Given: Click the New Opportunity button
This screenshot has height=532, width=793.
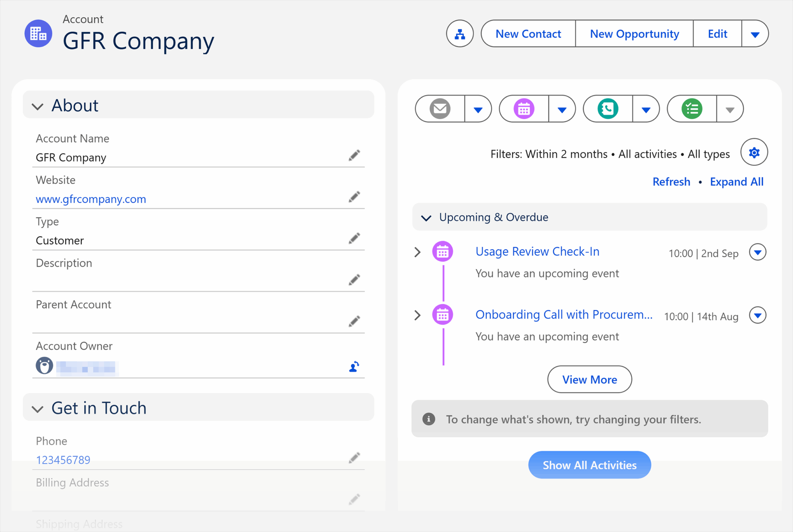Looking at the screenshot, I should pos(634,34).
